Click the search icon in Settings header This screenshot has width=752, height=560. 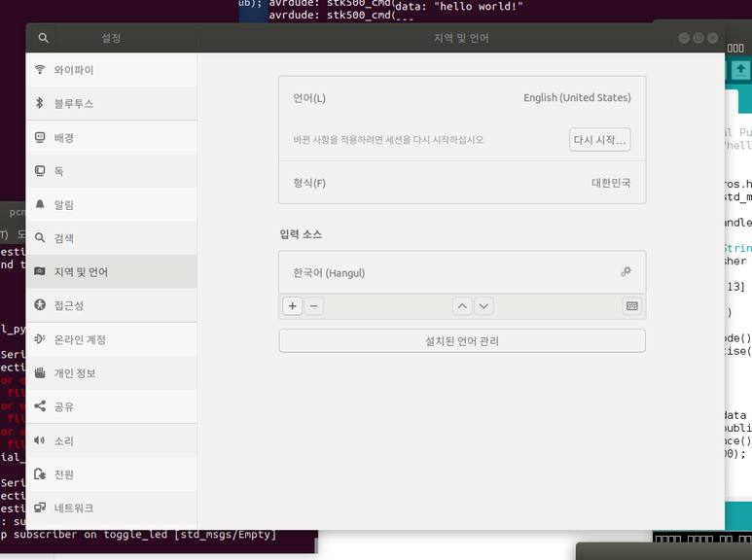43,38
